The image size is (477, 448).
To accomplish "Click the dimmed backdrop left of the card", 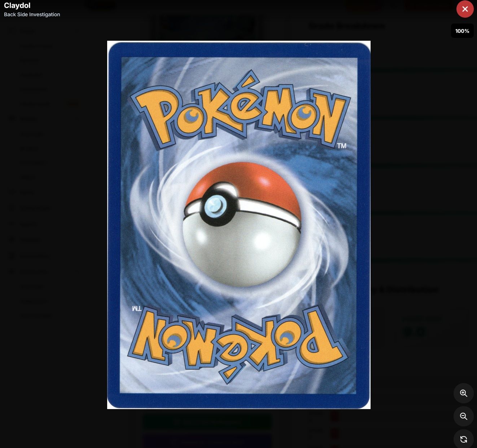I will click(54, 223).
